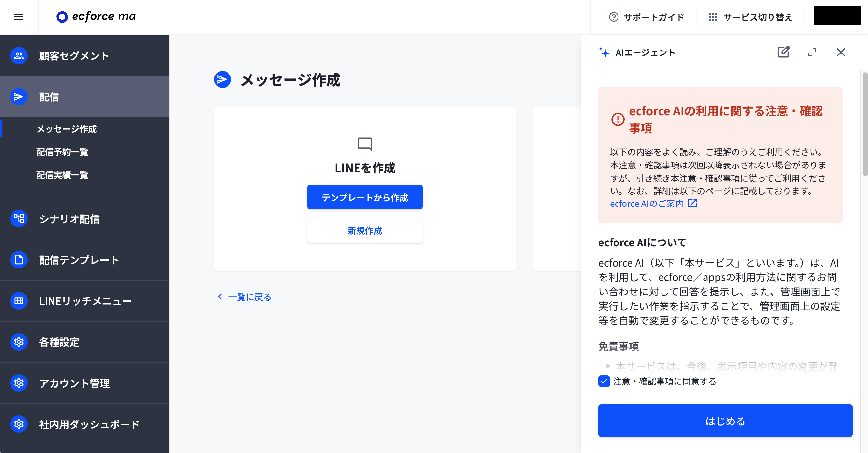Open 顧客セグメント in the sidebar

pos(74,56)
